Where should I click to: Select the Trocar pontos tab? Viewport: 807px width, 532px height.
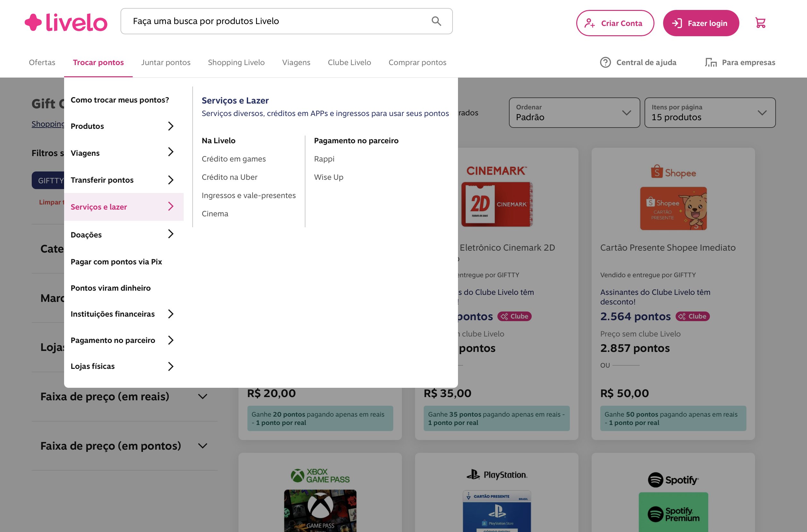click(98, 62)
